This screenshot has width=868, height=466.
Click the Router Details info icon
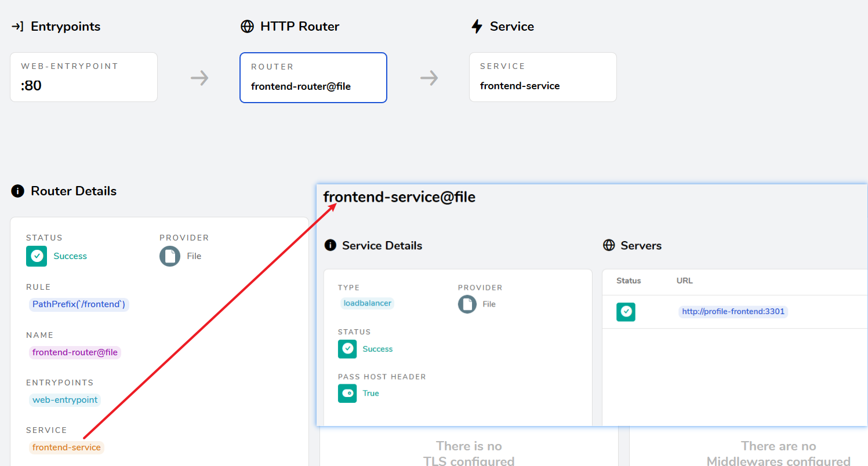17,191
